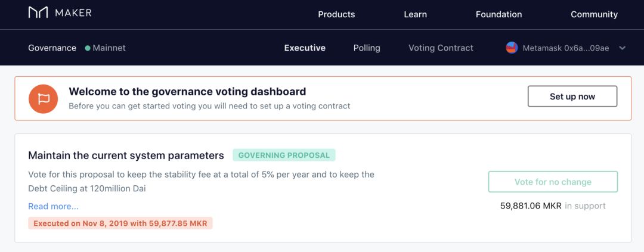The width and height of the screenshot is (644, 252).
Task: Click the Maker logo icon
Action: click(x=38, y=13)
